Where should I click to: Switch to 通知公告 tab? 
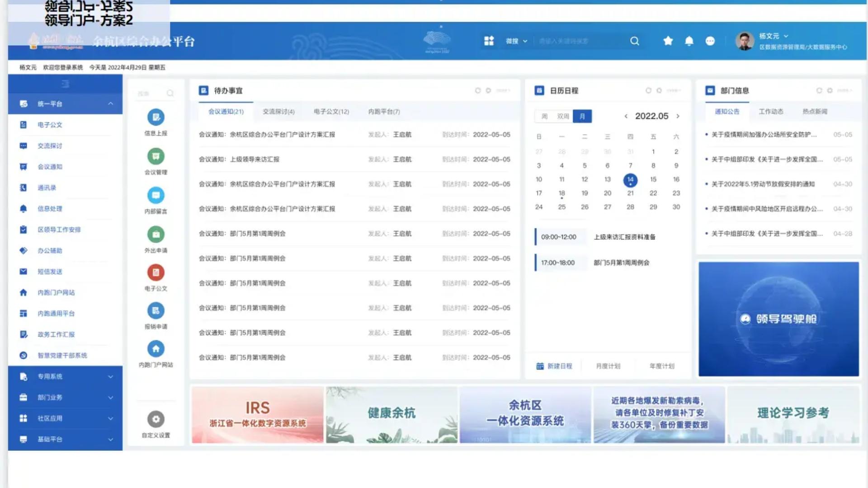pos(727,112)
